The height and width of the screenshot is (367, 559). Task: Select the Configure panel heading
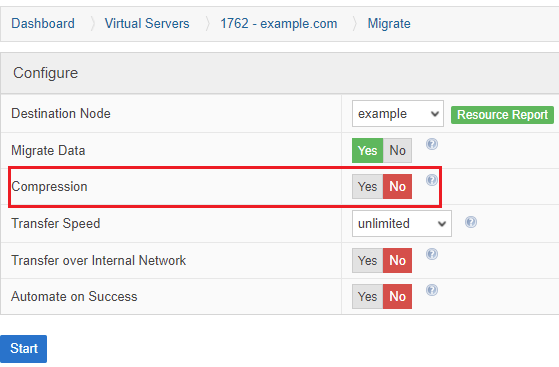click(x=46, y=73)
